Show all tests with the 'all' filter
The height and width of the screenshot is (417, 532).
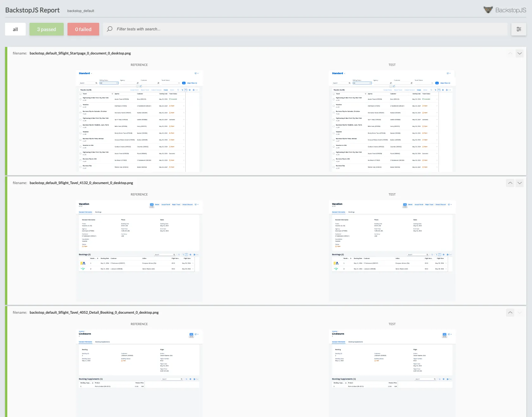(x=15, y=29)
